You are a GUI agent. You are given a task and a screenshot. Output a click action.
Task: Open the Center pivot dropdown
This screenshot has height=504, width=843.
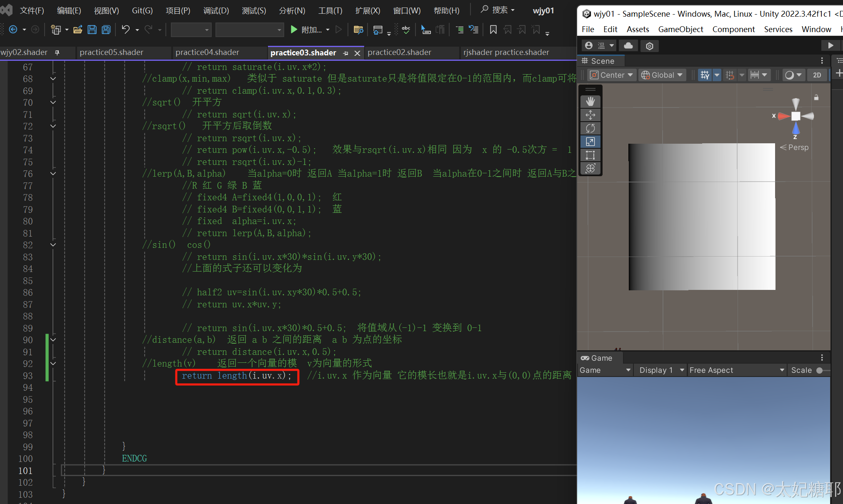click(x=611, y=75)
